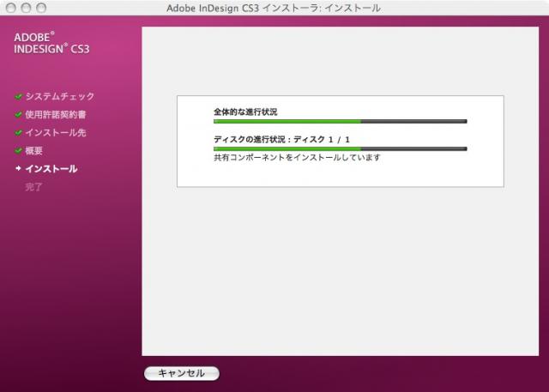549x392 pixels.
Task: Click the close window button
Action: [x=11, y=8]
